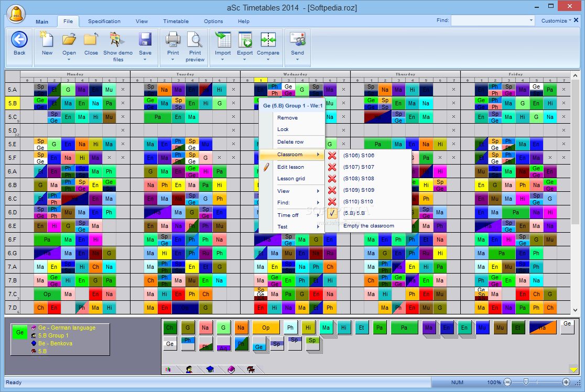Switch to the Specification ribbon tab
The height and width of the screenshot is (392, 585).
coord(104,21)
